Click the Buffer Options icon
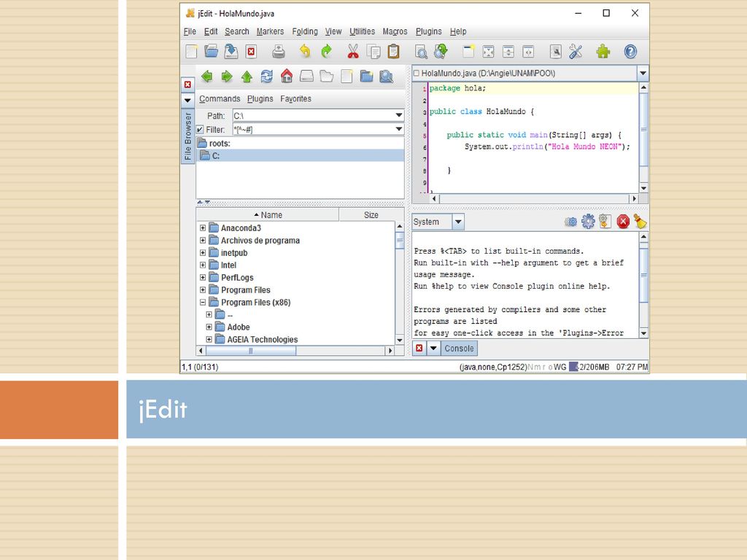The width and height of the screenshot is (747, 560). (555, 52)
